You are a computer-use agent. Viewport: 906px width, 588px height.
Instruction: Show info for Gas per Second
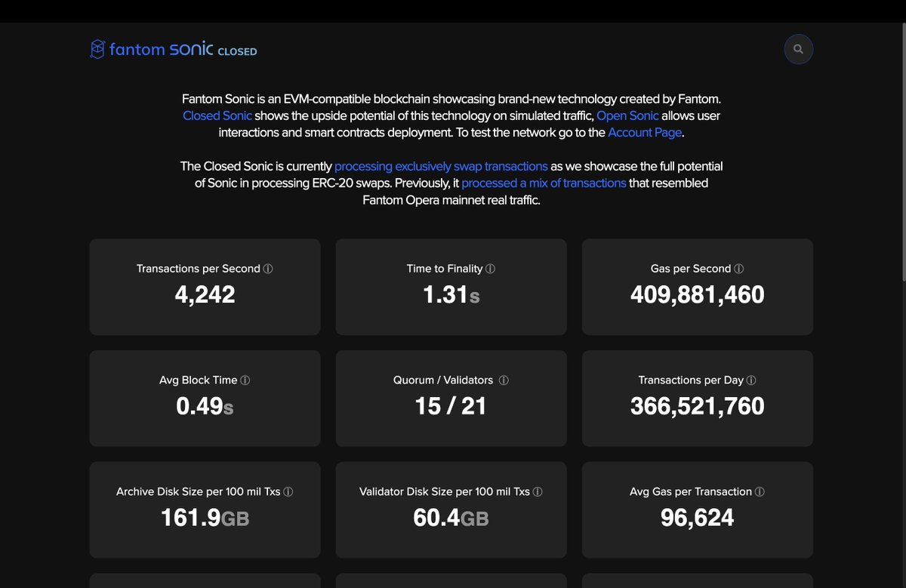tap(739, 269)
